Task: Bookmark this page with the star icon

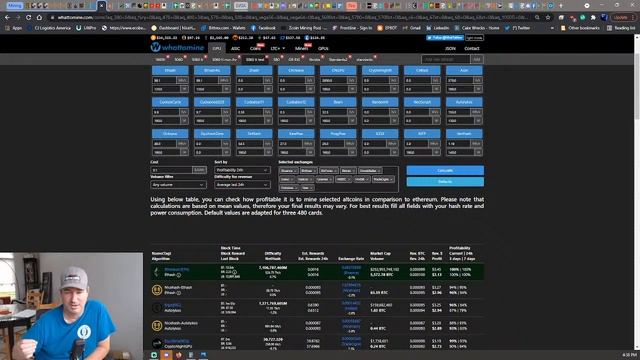Action: coord(548,18)
